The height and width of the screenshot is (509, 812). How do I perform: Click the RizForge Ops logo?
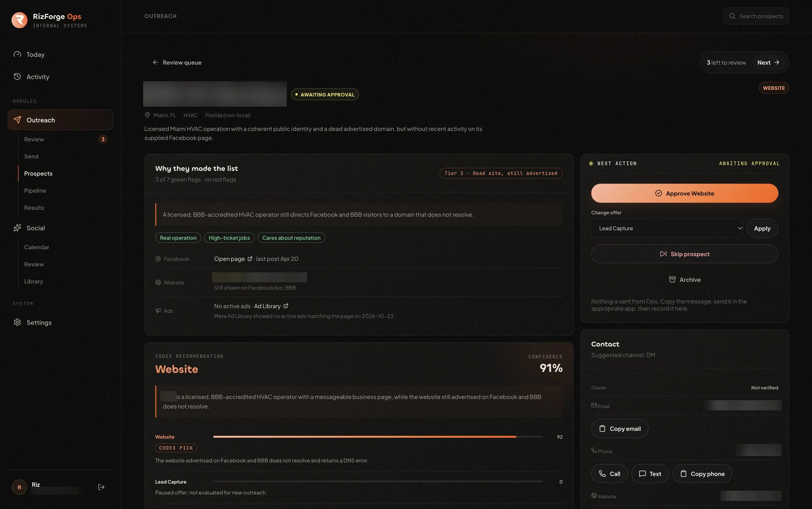click(x=19, y=20)
